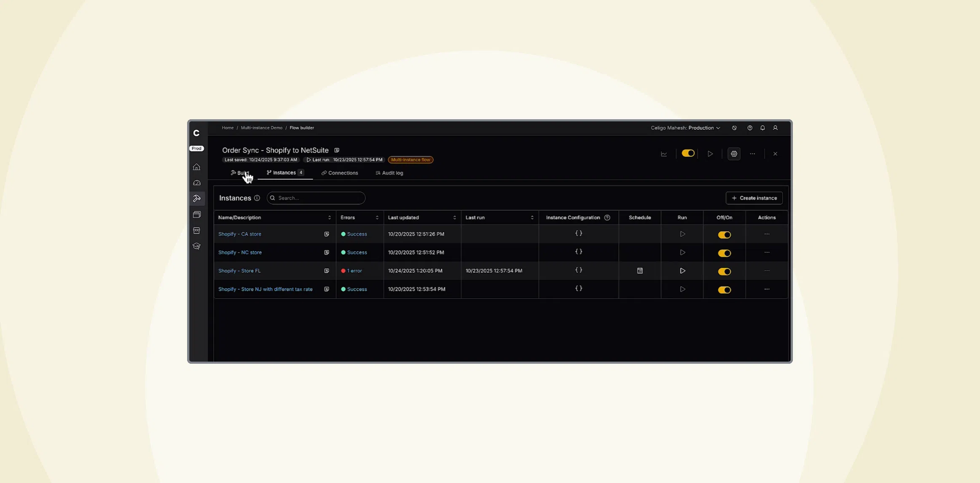Sort by Name/Description column
Image resolution: width=980 pixels, height=483 pixels.
click(329, 217)
